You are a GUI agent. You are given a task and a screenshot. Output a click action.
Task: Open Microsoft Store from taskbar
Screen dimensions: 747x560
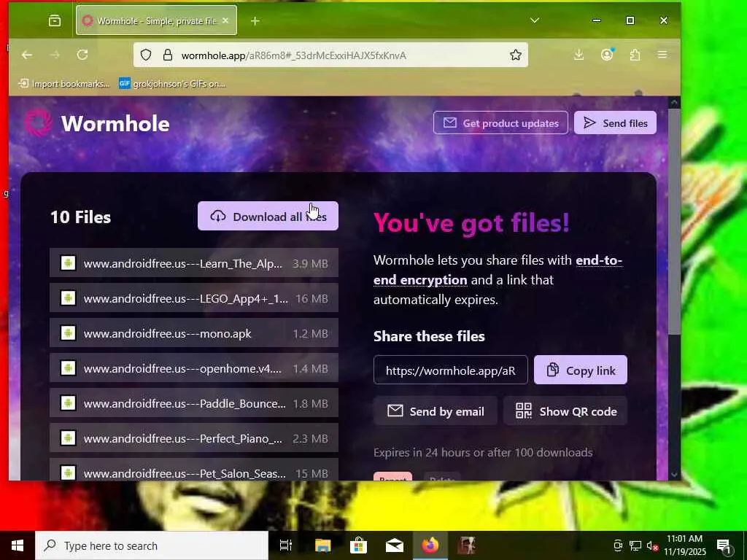pyautogui.click(x=358, y=545)
